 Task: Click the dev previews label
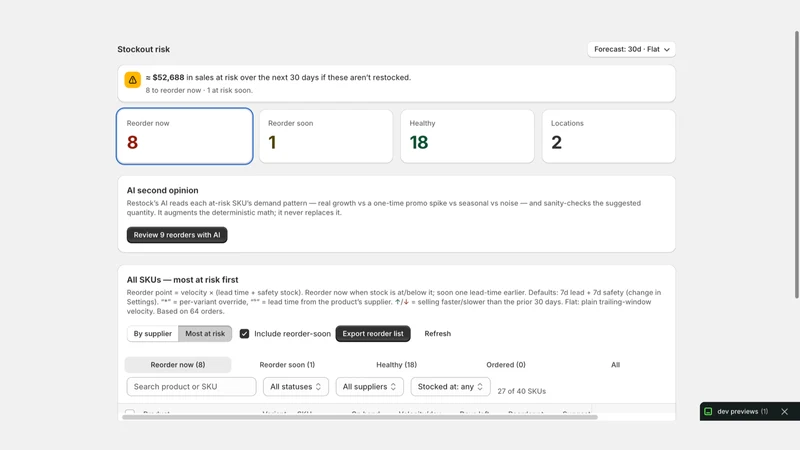tap(738, 411)
